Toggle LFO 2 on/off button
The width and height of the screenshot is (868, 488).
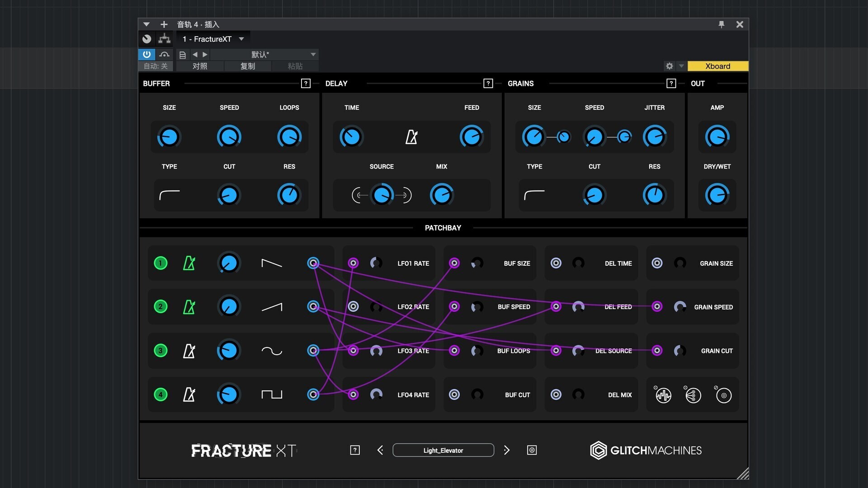point(160,307)
